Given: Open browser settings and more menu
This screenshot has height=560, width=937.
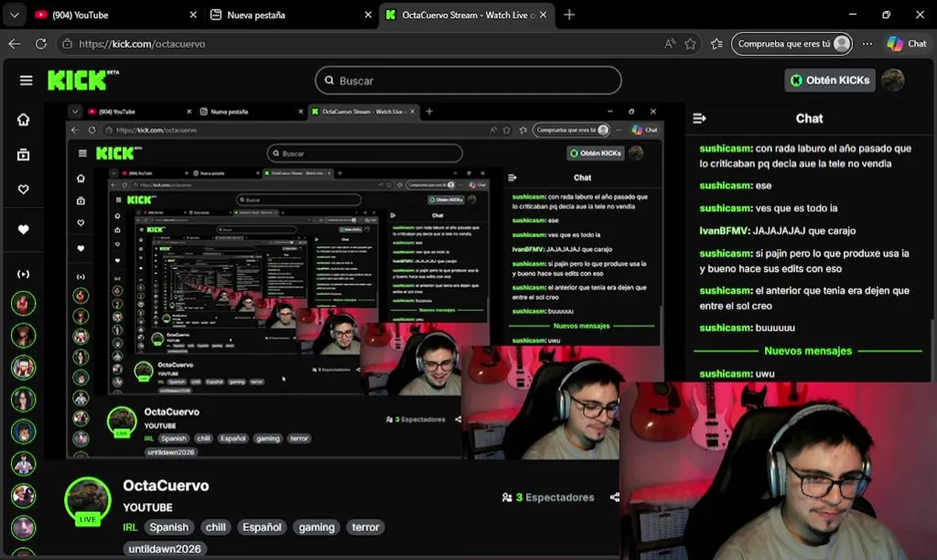Looking at the screenshot, I should [868, 44].
